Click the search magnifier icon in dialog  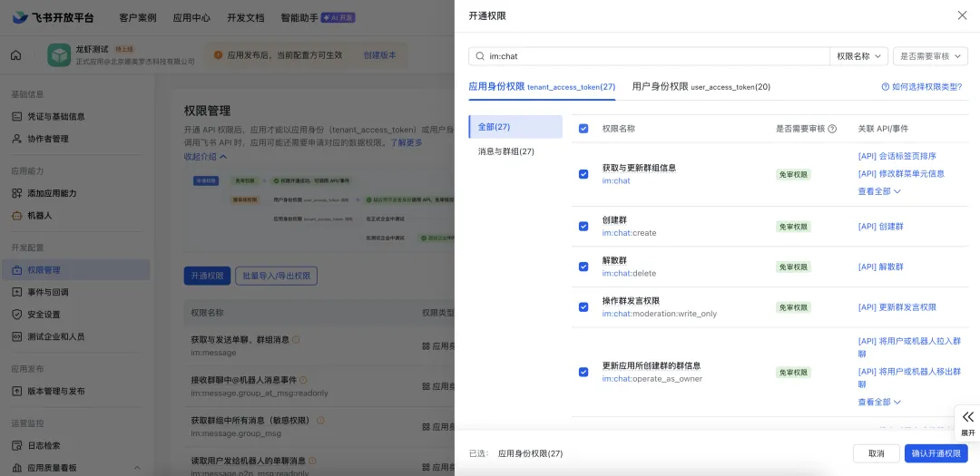pos(480,55)
